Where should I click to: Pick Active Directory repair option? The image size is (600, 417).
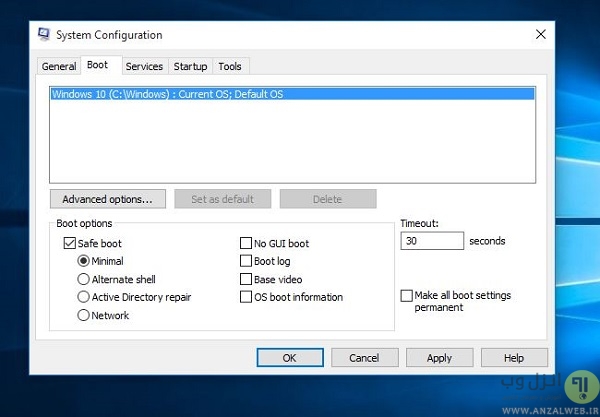(x=84, y=297)
